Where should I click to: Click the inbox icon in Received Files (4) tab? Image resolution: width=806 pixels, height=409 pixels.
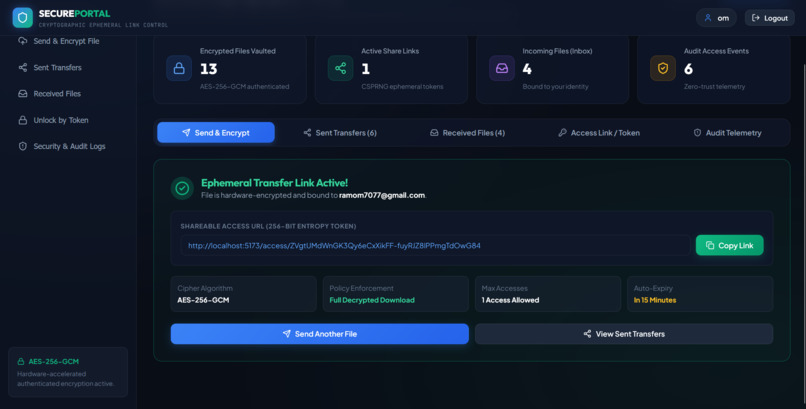(x=434, y=133)
